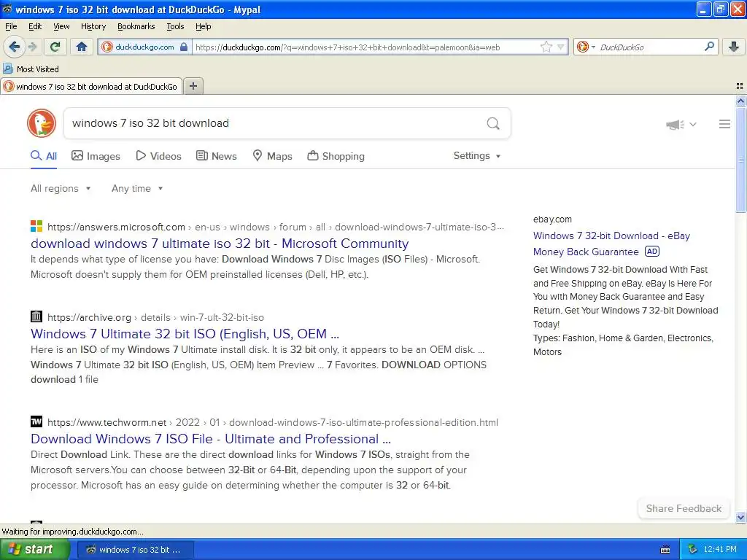Expand the URL history dropdown arrow
This screenshot has height=560, width=747.
[x=561, y=47]
